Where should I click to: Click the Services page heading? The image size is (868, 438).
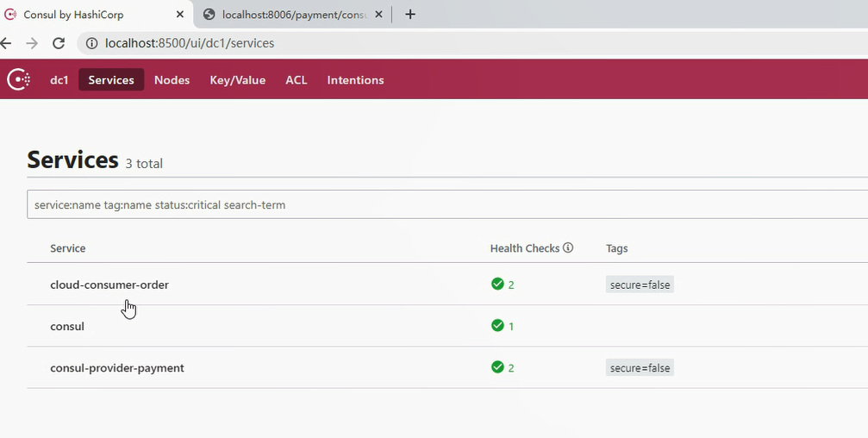click(x=72, y=160)
